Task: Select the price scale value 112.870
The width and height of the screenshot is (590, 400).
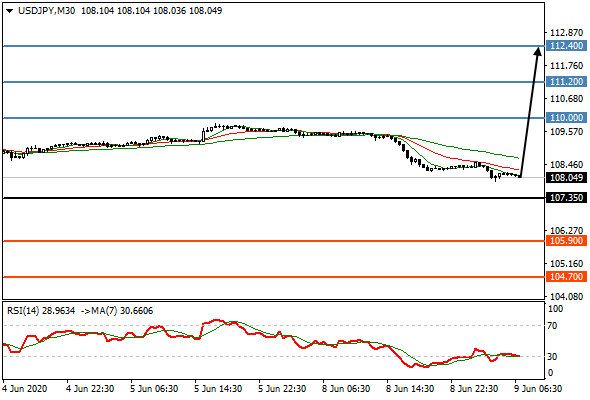Action: (566, 33)
